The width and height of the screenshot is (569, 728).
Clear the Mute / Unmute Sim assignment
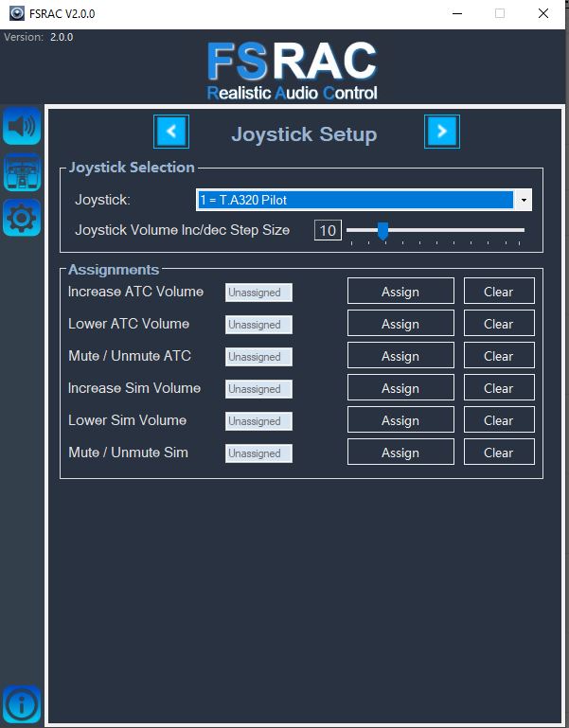point(499,452)
